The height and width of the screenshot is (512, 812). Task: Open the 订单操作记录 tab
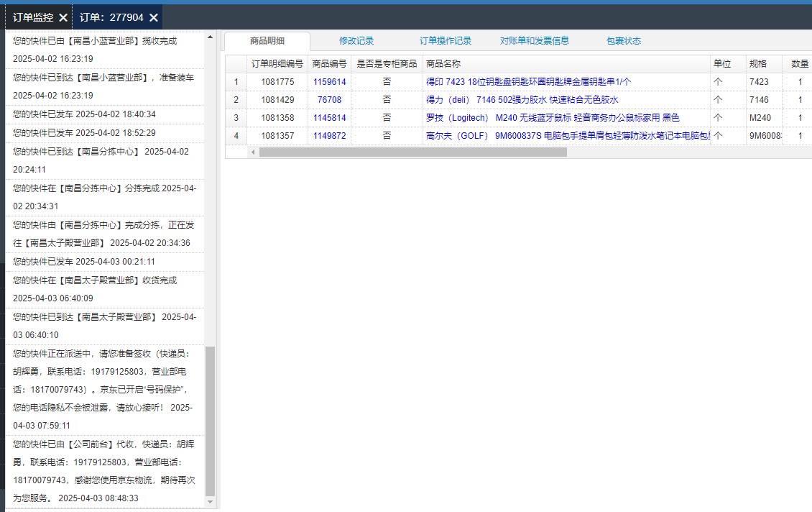pyautogui.click(x=446, y=41)
